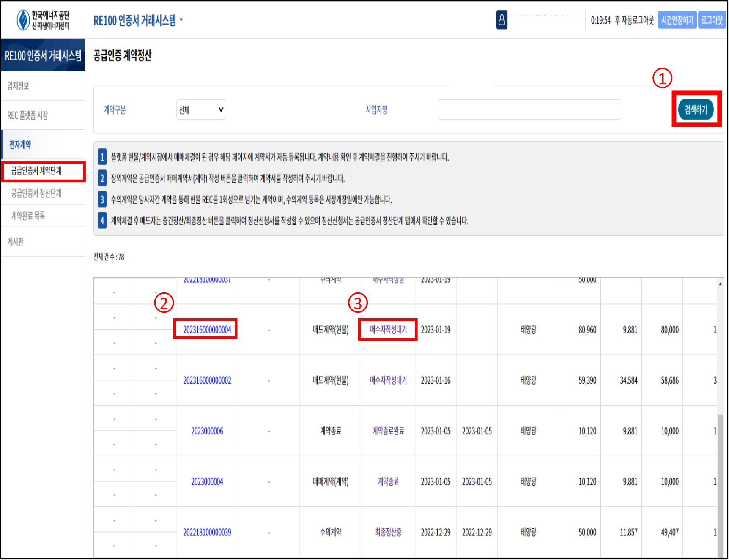This screenshot has width=729, height=560.
Task: Click the Korea Energy Agency logo
Action: tap(43, 20)
